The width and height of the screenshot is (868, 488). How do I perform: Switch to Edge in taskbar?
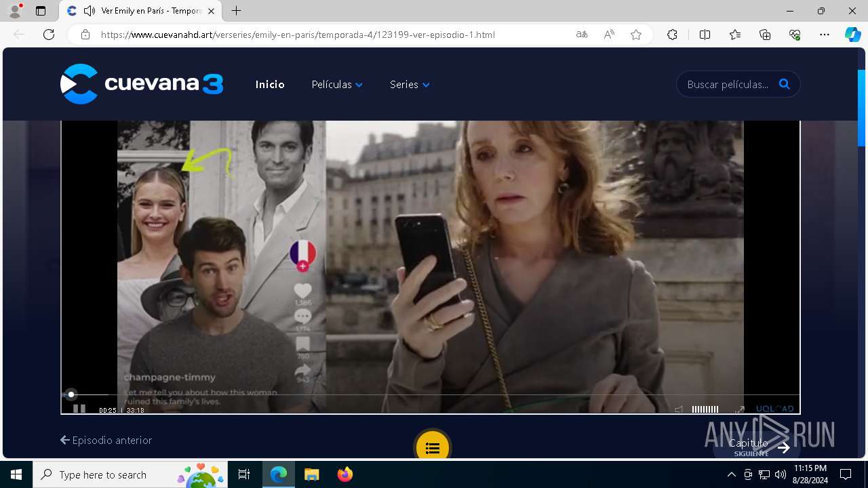coord(279,474)
